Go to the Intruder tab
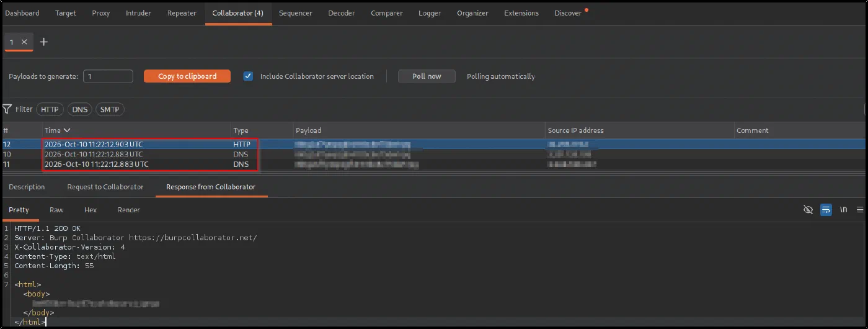The height and width of the screenshot is (329, 868). coord(138,13)
